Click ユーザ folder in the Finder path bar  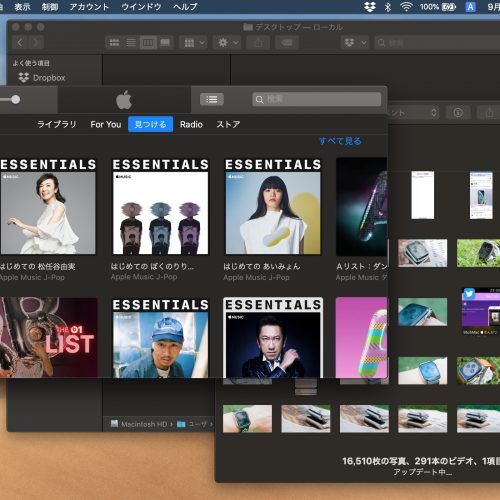(192, 424)
